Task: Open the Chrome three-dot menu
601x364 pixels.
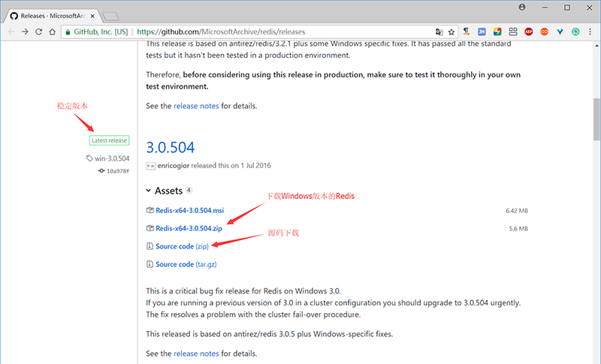Action: tap(590, 32)
